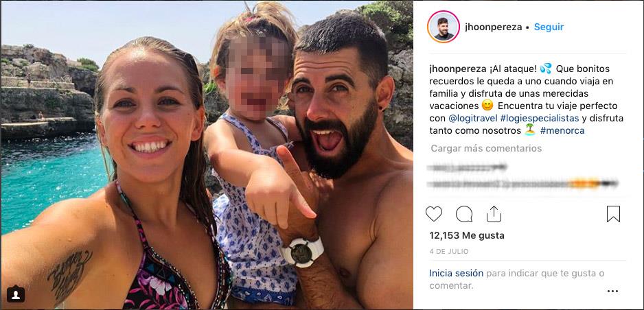Open the #menorca hashtag
This screenshot has height=310, width=644.
(x=562, y=131)
